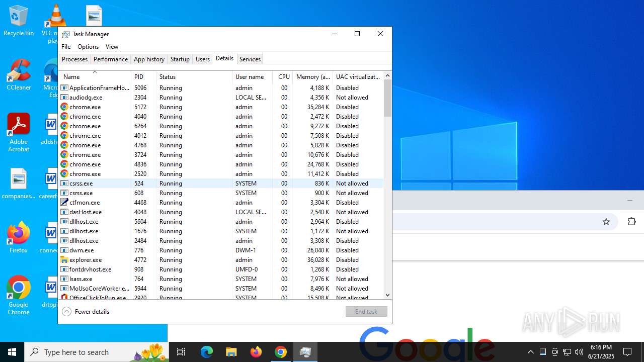Click the End task button
Image resolution: width=644 pixels, height=362 pixels.
tap(366, 312)
